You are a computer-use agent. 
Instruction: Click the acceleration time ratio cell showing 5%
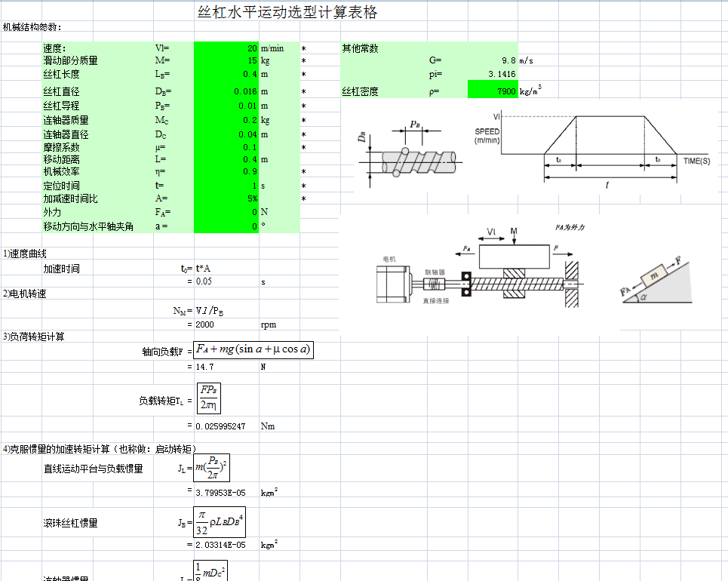(x=226, y=199)
